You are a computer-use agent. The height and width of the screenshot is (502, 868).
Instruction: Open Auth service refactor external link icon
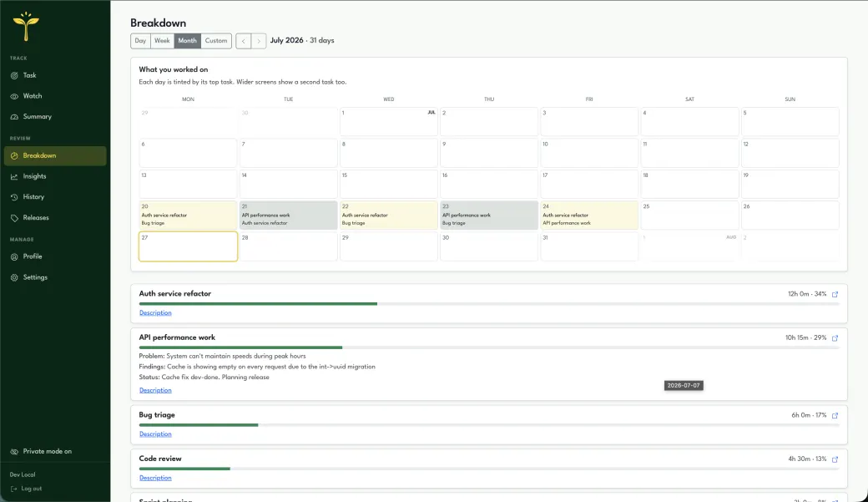pyautogui.click(x=835, y=294)
